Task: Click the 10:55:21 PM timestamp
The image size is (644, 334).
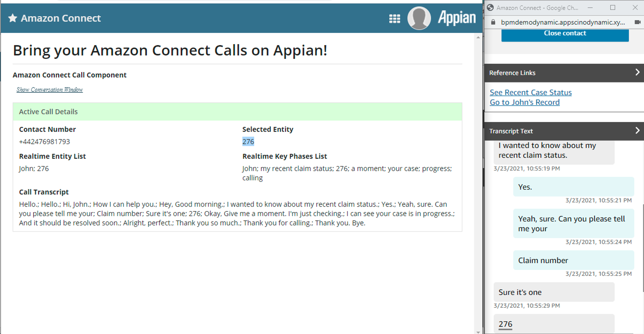Action: [599, 200]
